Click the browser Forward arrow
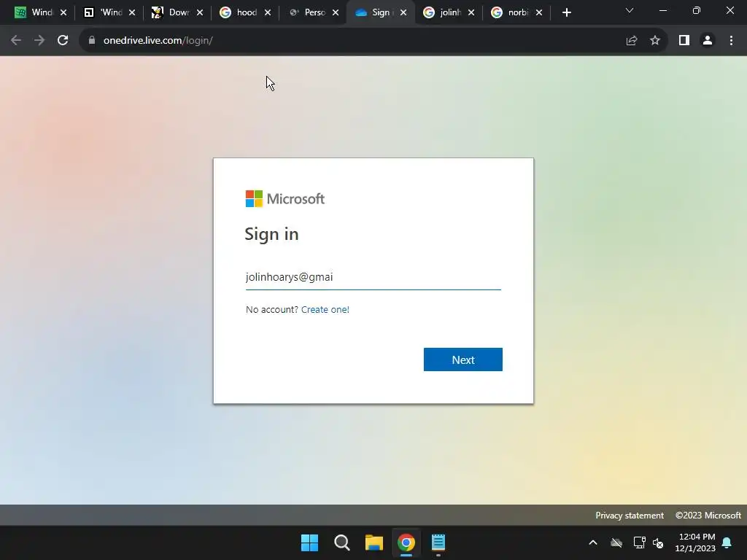 coord(39,41)
